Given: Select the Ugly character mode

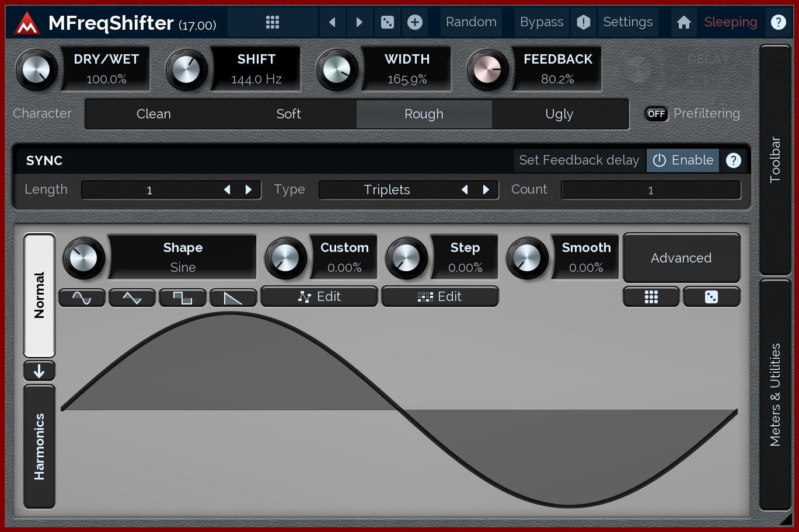Looking at the screenshot, I should coord(559,114).
